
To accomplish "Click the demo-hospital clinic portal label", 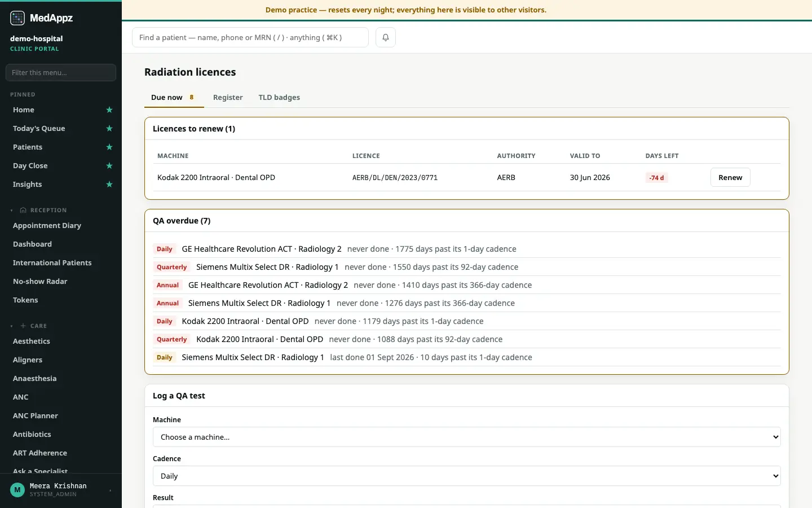I will [37, 43].
